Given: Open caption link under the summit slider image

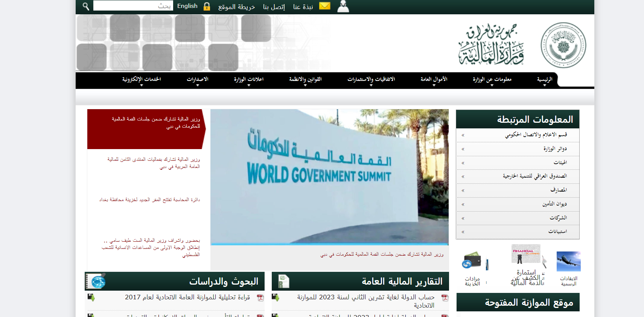Looking at the screenshot, I should tap(382, 255).
